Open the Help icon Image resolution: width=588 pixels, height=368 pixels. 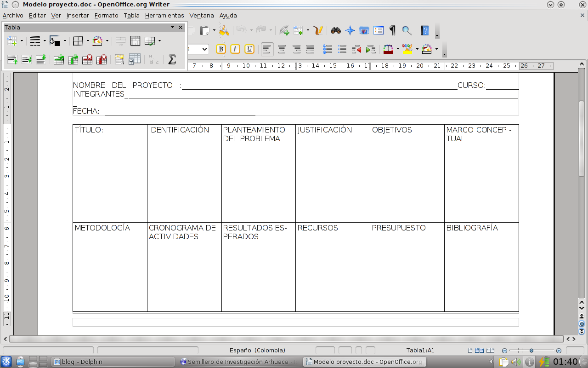click(425, 30)
